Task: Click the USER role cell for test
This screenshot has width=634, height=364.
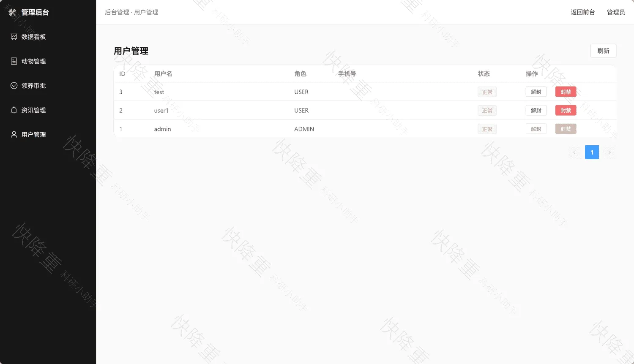Action: 301,92
